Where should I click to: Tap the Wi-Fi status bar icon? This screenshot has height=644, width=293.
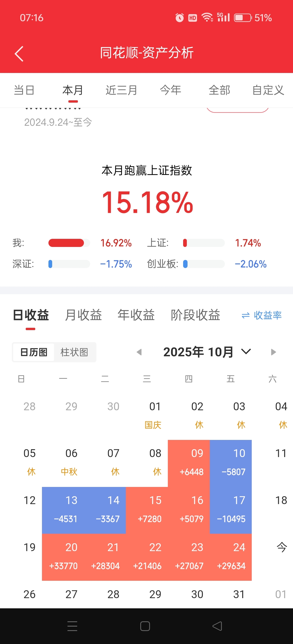point(207,18)
